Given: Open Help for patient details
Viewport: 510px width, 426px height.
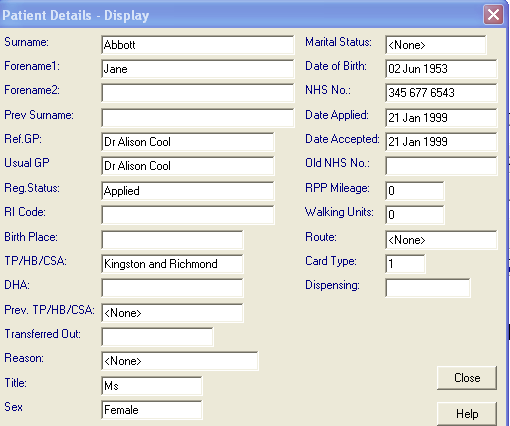Looking at the screenshot, I should (x=467, y=414).
